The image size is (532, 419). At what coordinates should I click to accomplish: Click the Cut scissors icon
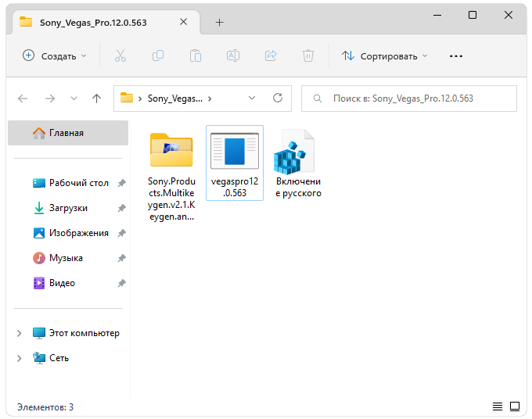click(120, 56)
